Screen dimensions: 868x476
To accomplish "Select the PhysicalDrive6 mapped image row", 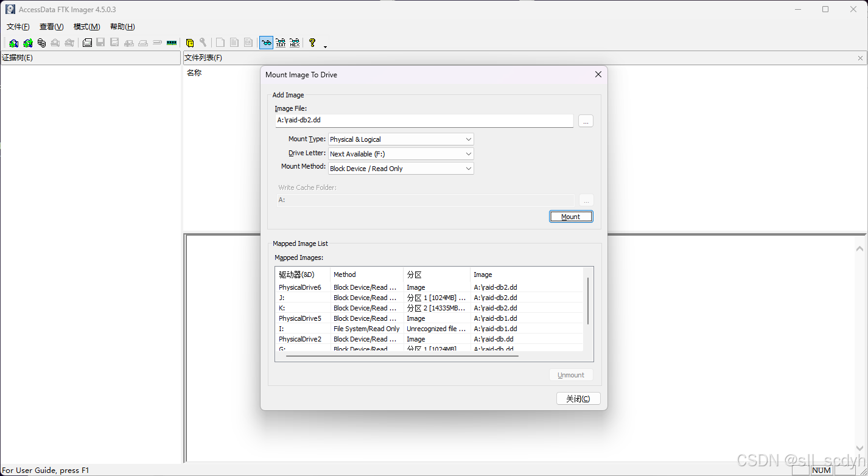I will pos(429,287).
